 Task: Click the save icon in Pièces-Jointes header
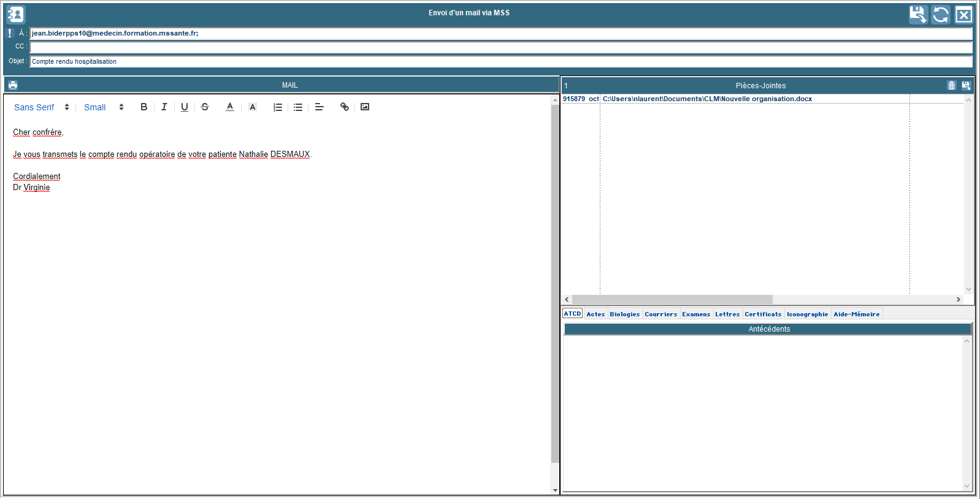966,86
